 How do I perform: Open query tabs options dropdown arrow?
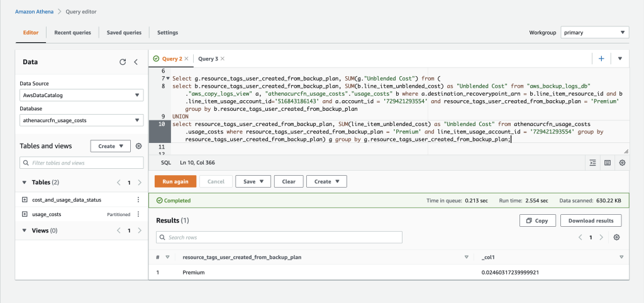[x=620, y=59]
